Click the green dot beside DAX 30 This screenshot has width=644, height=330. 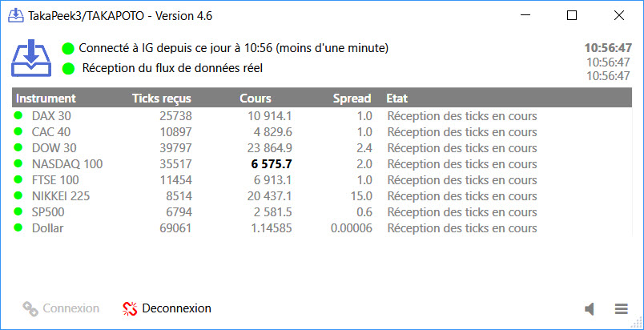pos(18,116)
